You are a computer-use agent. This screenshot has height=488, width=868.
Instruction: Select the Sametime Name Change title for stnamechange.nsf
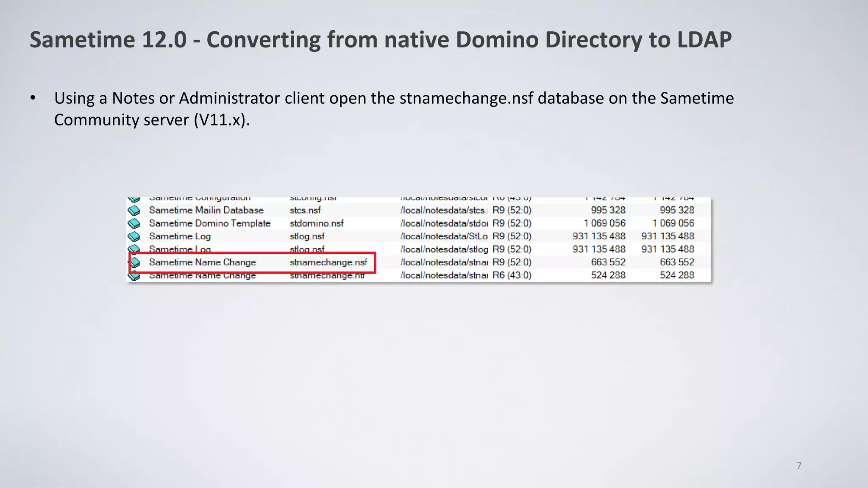coord(203,262)
